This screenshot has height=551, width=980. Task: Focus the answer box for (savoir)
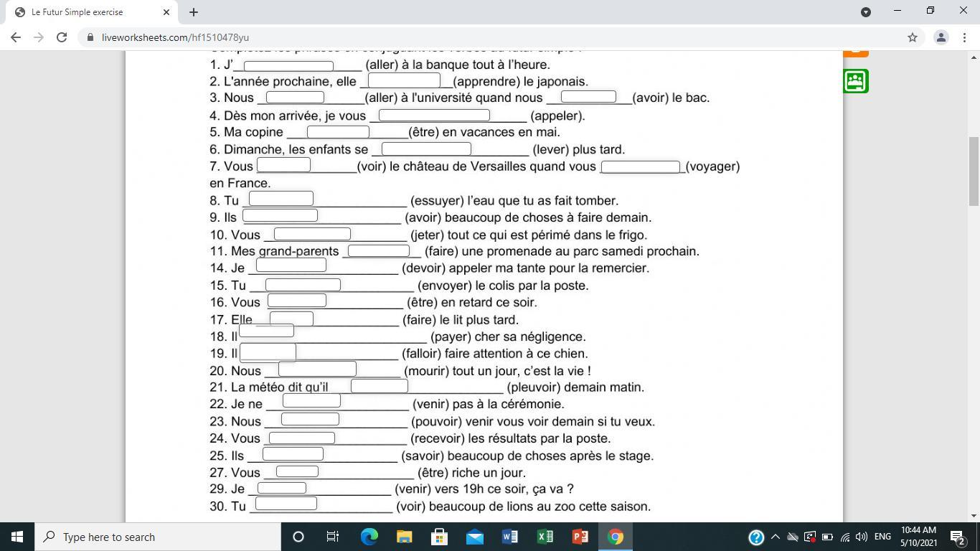click(x=293, y=453)
